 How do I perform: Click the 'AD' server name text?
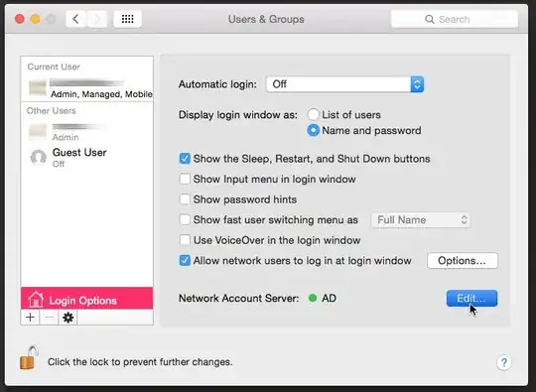pos(329,299)
